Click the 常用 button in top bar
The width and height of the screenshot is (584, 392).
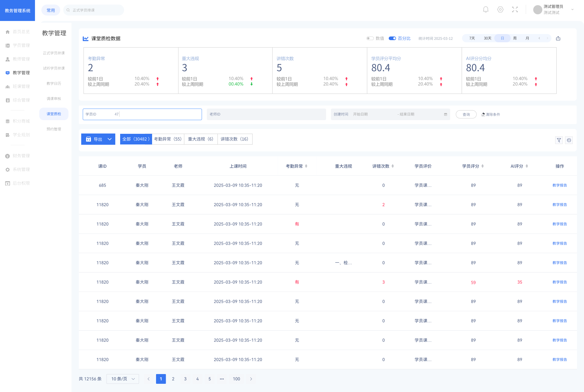coord(51,10)
